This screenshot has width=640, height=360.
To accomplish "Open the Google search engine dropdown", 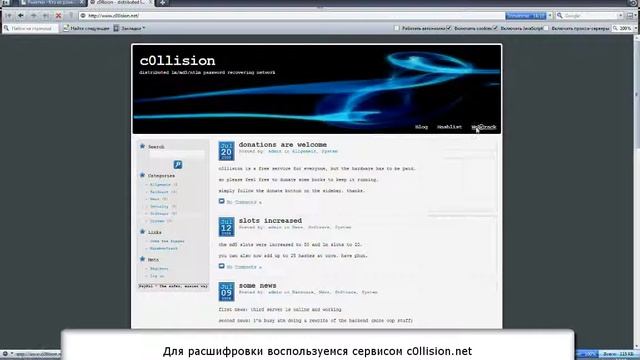I will click(x=621, y=16).
